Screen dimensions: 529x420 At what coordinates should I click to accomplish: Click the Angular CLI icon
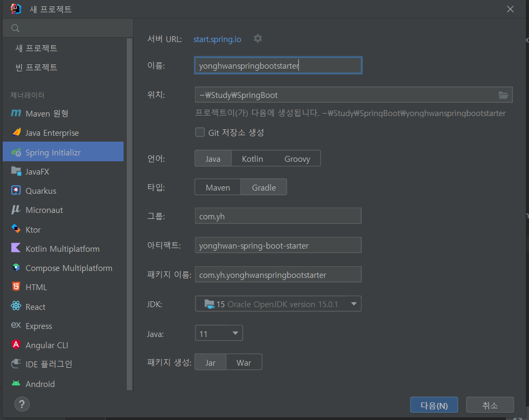[x=16, y=344]
